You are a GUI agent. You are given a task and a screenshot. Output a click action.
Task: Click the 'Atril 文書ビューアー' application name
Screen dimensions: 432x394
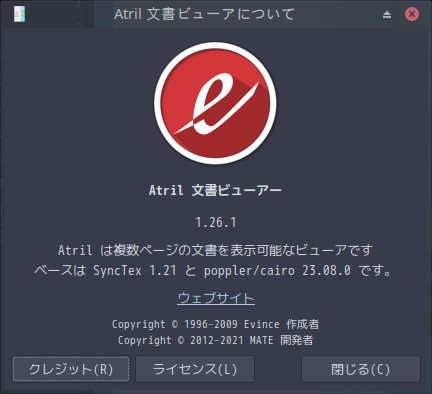click(215, 190)
